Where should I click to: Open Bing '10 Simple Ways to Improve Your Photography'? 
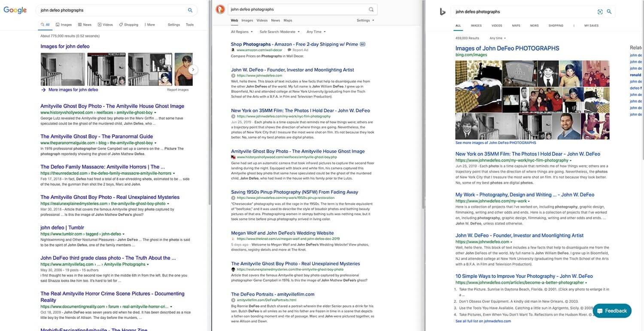pos(524,276)
